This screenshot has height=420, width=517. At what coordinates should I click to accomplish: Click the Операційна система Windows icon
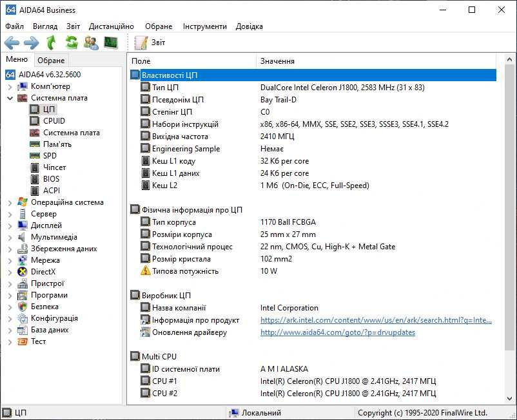click(23, 202)
